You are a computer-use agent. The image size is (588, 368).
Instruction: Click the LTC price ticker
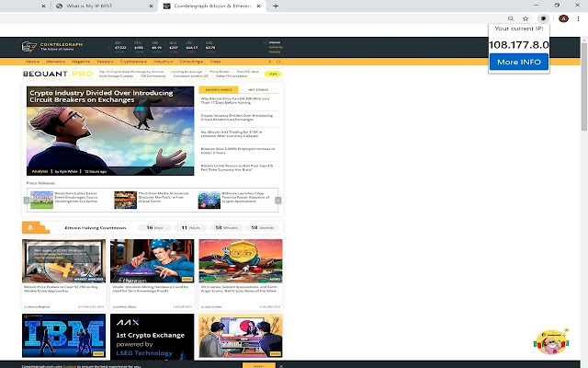coord(192,47)
